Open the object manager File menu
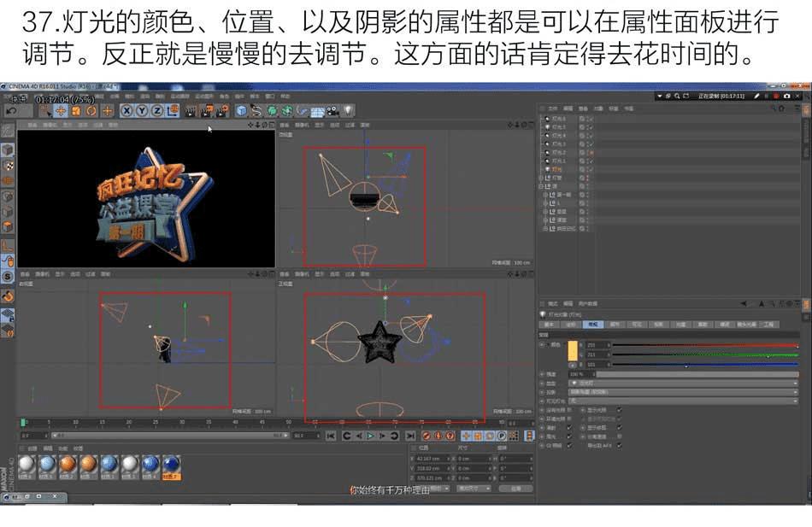Screen dimensions: 812x527 click(552, 108)
